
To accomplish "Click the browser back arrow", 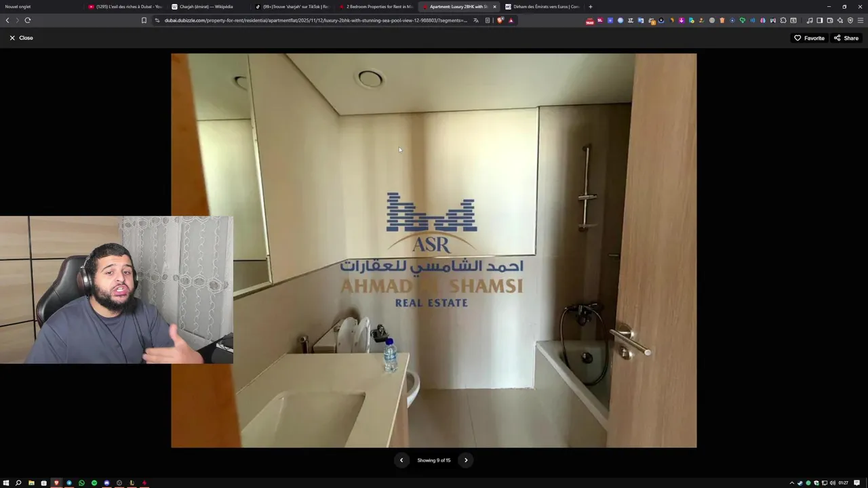I will (x=7, y=20).
